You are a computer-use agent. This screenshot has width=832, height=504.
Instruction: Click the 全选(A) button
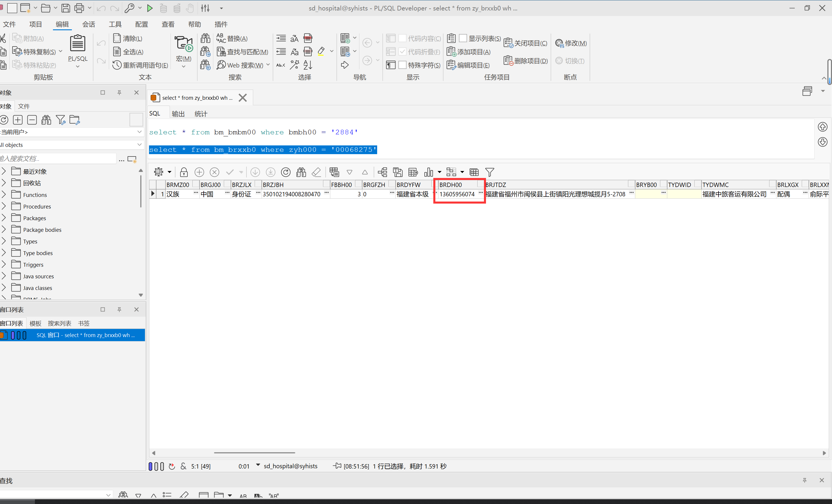128,51
